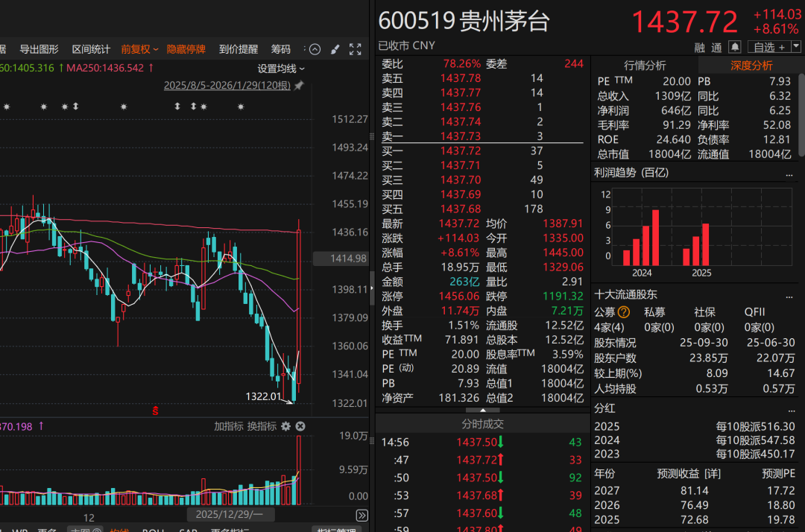The image size is (805, 532).
Task: Open the indicator settings gear icon
Action: pyautogui.click(x=286, y=426)
